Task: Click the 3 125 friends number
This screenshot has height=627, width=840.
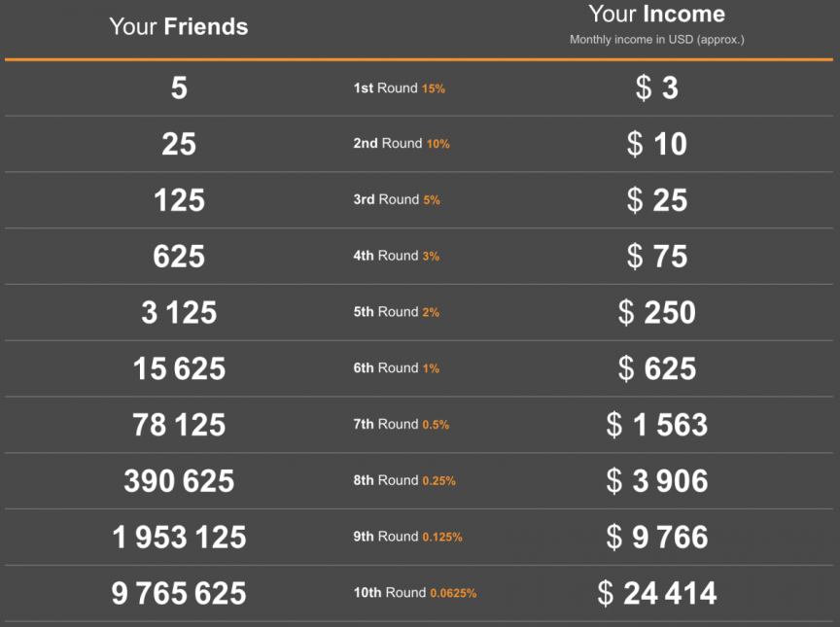Action: click(x=179, y=312)
